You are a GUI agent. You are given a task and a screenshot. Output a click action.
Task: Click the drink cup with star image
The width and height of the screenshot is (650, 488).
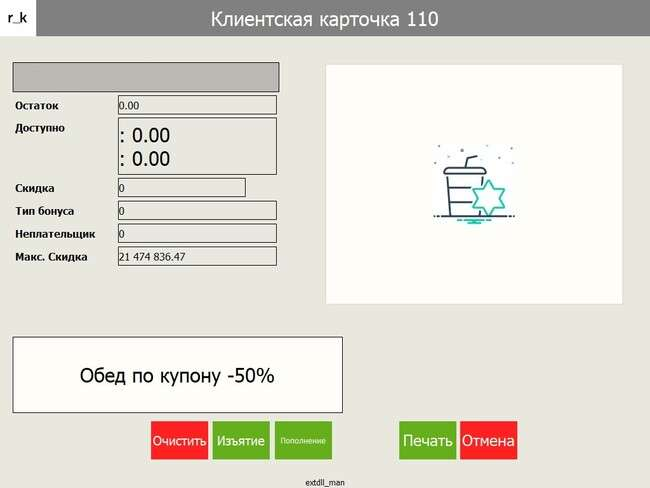(473, 185)
